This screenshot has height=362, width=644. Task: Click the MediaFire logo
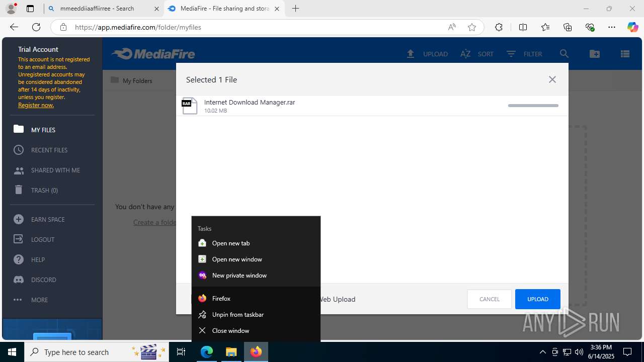point(153,54)
